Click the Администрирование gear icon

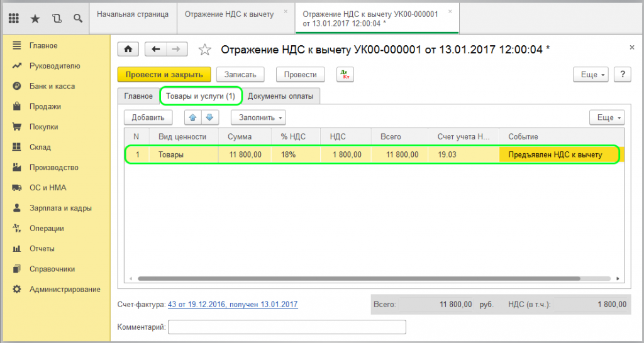17,289
